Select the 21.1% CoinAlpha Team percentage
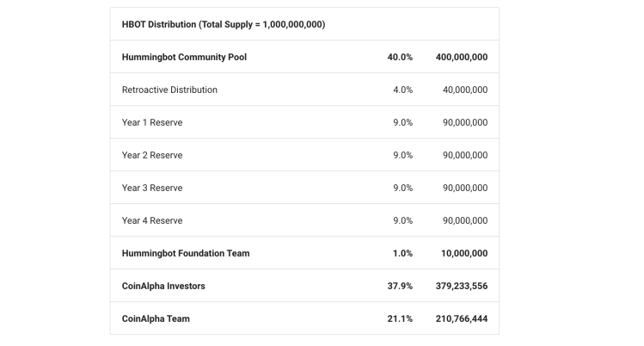This screenshot has height=346, width=644. pyautogui.click(x=400, y=318)
